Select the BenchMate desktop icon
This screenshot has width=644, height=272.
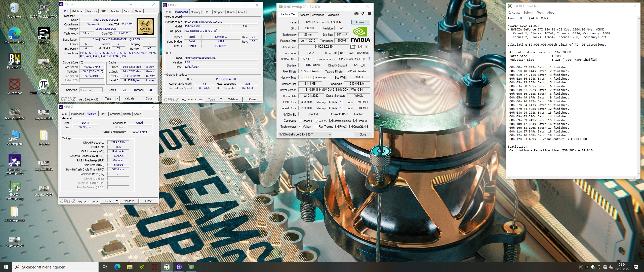coord(15,61)
